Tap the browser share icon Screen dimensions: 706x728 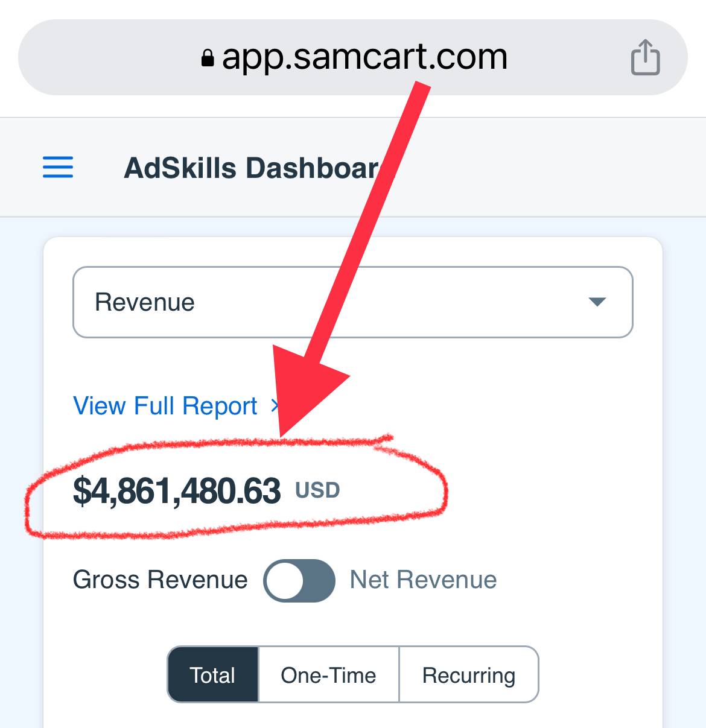pyautogui.click(x=645, y=57)
